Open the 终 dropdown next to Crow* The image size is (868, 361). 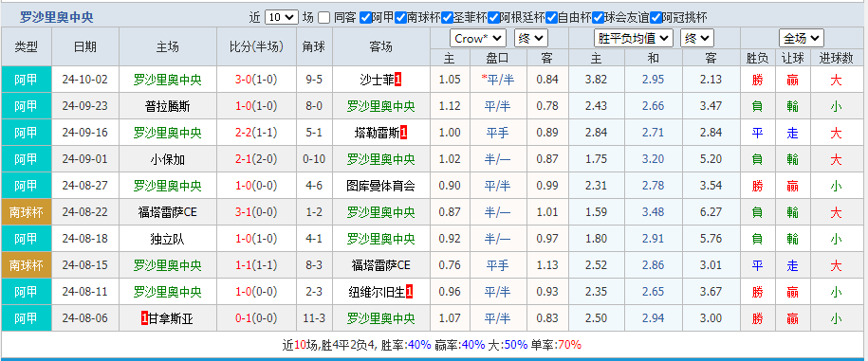coord(530,39)
